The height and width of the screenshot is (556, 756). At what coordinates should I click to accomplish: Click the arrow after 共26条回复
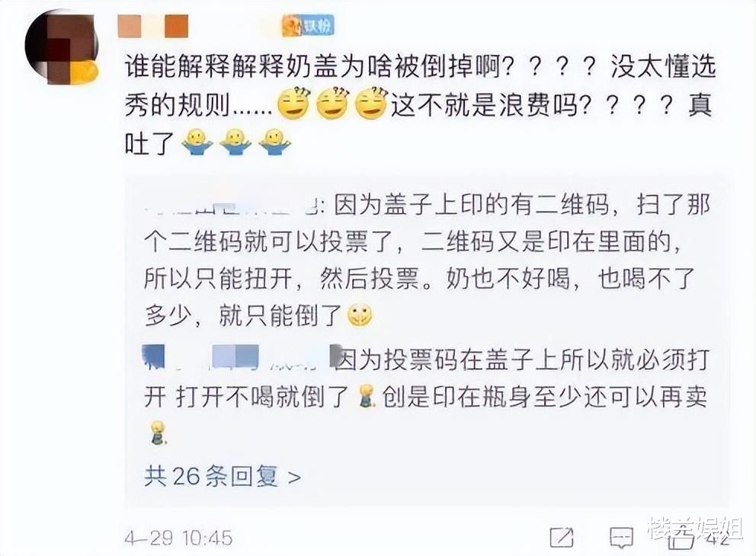(x=294, y=478)
